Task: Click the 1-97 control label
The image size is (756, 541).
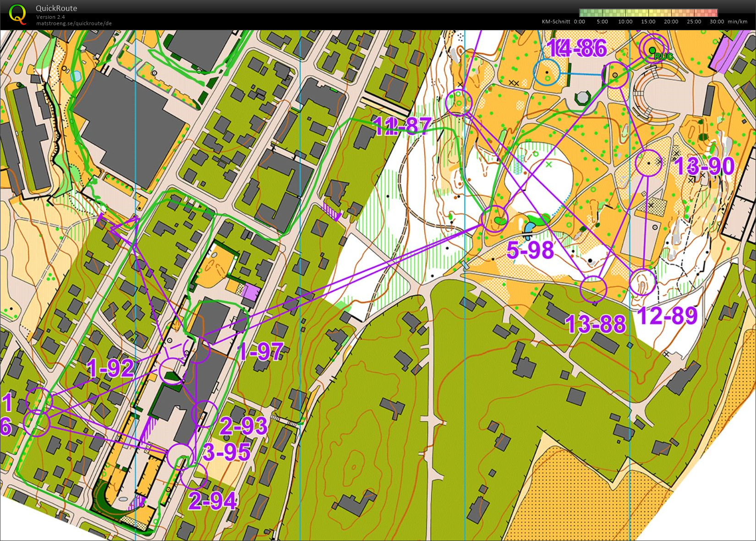Action: (x=260, y=352)
